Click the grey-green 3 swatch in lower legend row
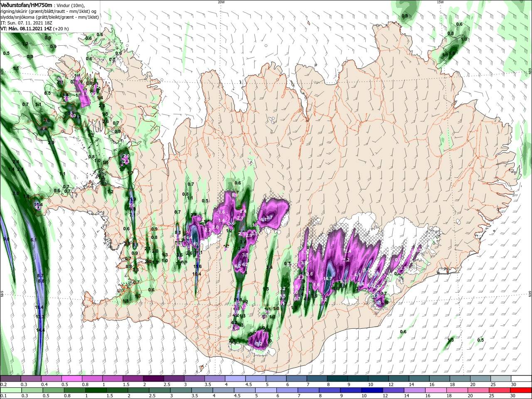532x399 pixels. tap(181, 390)
